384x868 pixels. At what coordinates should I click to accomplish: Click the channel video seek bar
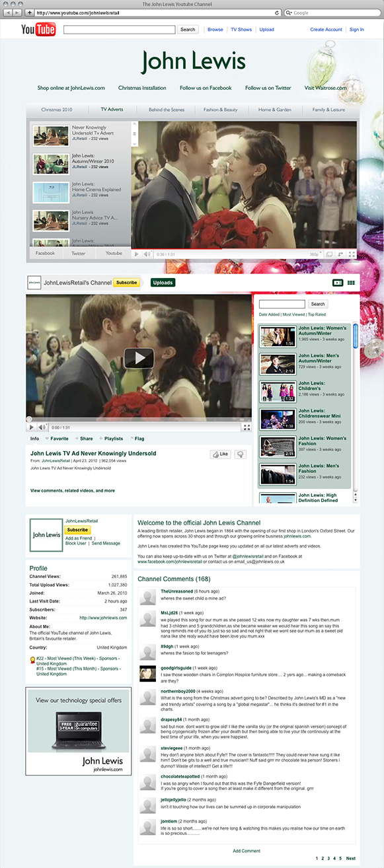click(x=139, y=419)
